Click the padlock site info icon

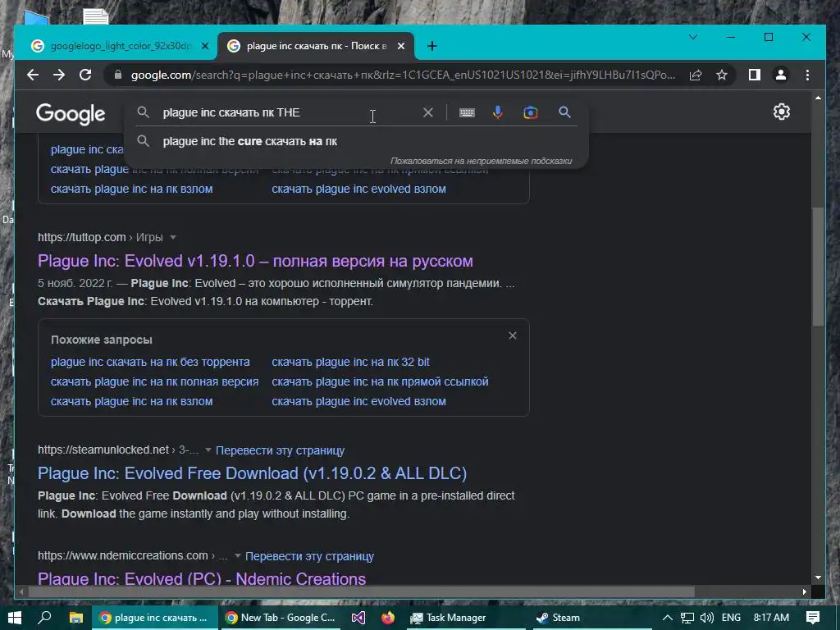[118, 75]
